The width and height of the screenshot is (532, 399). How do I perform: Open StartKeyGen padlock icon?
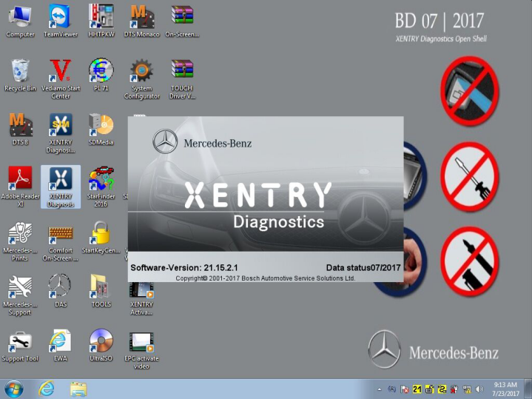[x=101, y=238]
